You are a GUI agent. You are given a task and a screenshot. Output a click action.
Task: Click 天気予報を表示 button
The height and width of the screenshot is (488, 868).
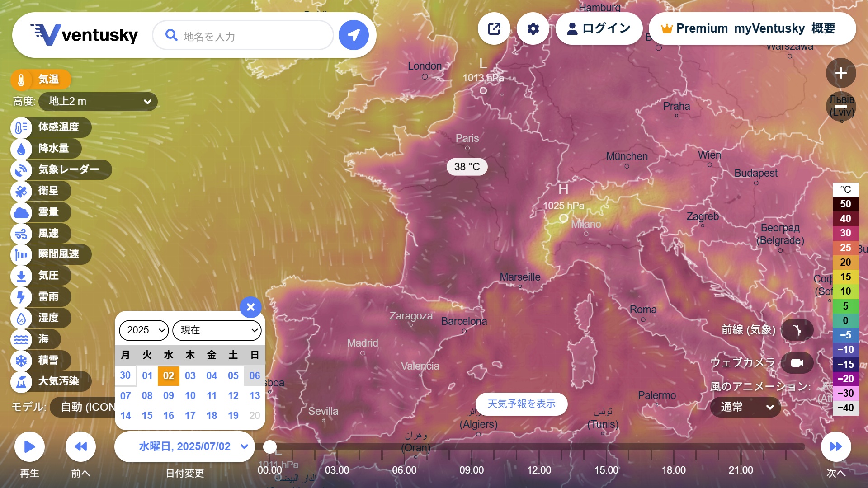tap(521, 404)
